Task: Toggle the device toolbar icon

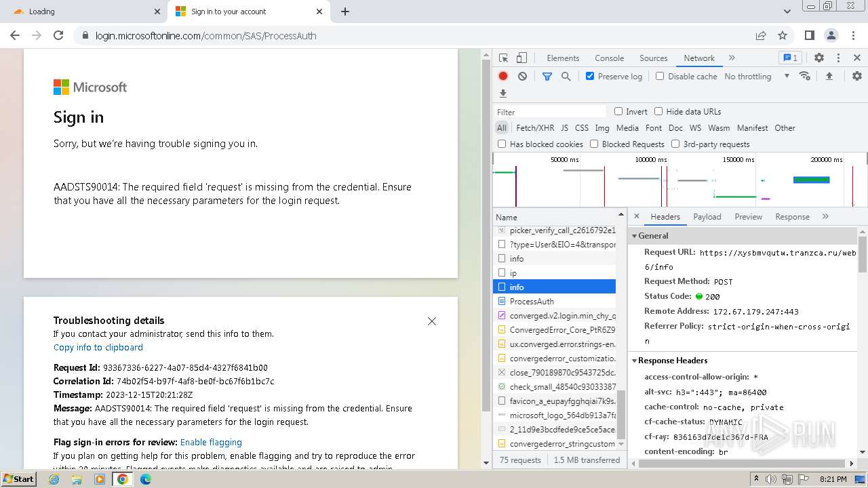Action: click(521, 58)
